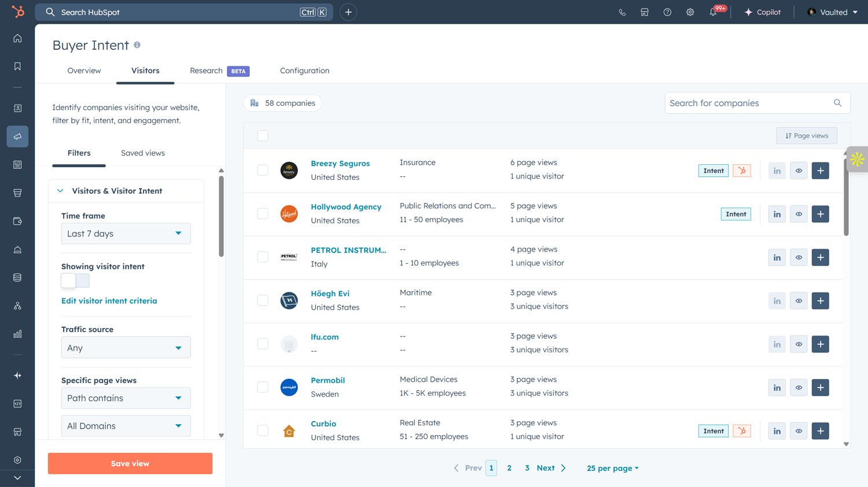Select the Visitors tab
This screenshot has width=868, height=487.
[x=145, y=71]
